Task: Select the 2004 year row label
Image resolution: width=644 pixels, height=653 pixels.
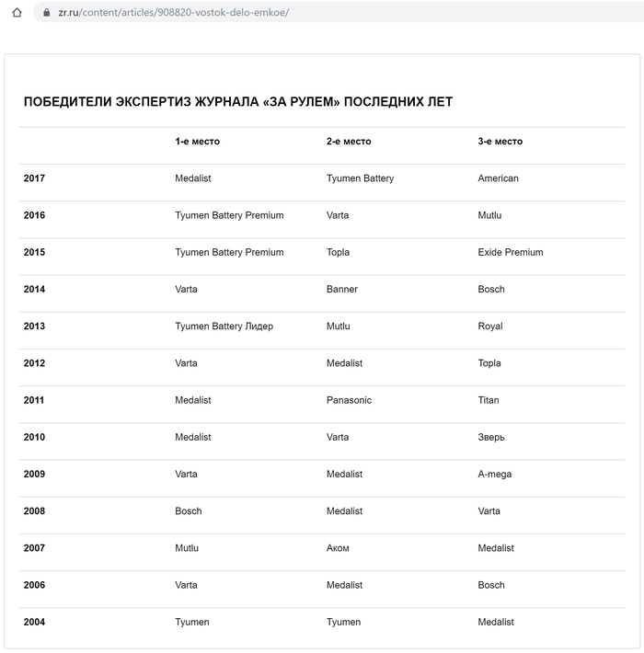Action: [34, 622]
